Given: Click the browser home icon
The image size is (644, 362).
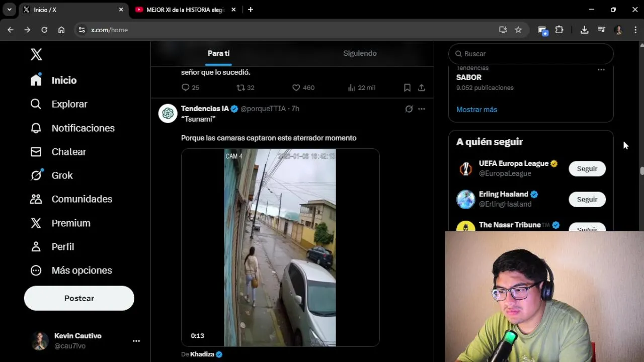Looking at the screenshot, I should 61,30.
